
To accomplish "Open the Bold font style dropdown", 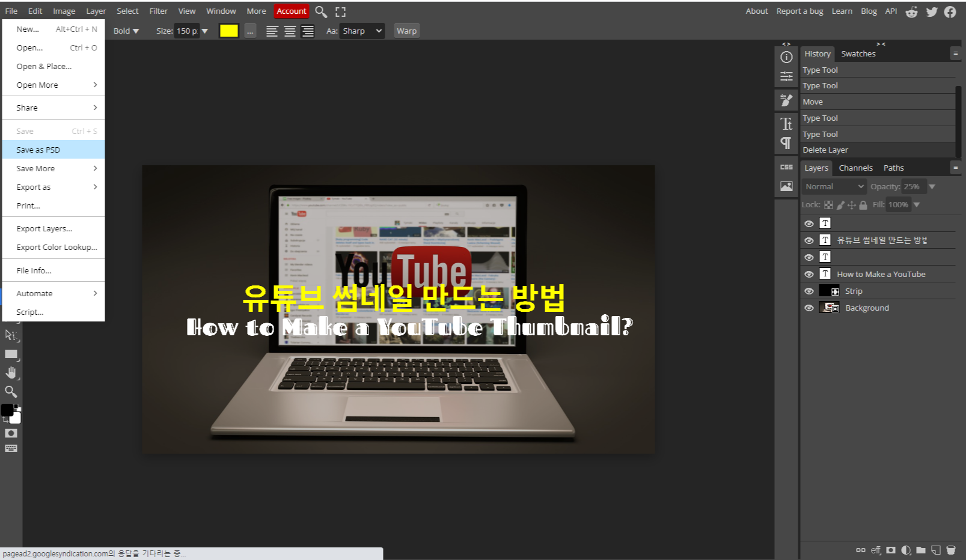I will [x=126, y=31].
